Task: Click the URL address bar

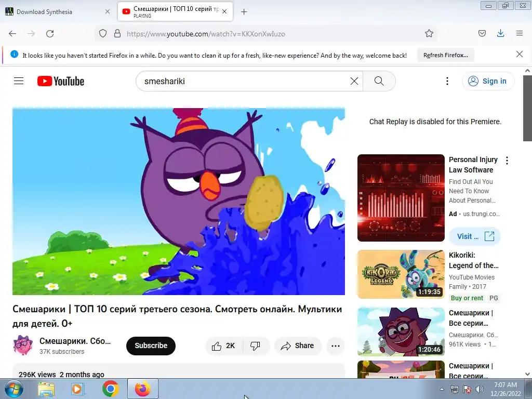Action: 265,34
